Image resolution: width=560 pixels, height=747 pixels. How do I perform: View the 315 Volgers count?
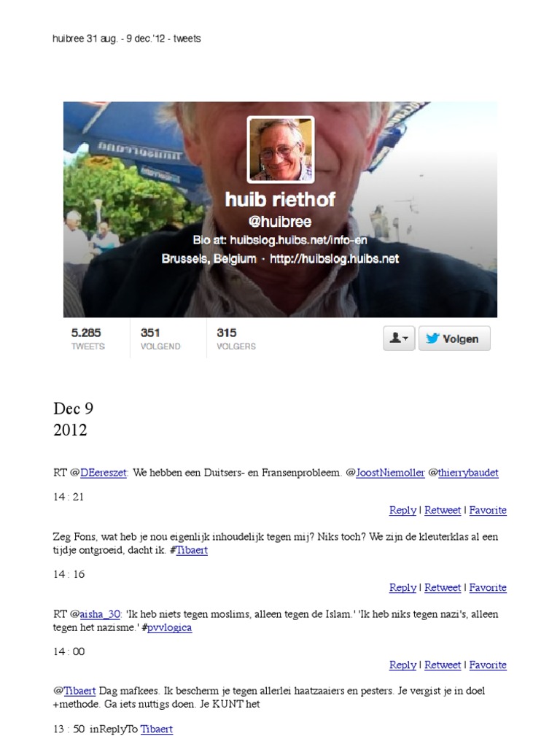(236, 338)
